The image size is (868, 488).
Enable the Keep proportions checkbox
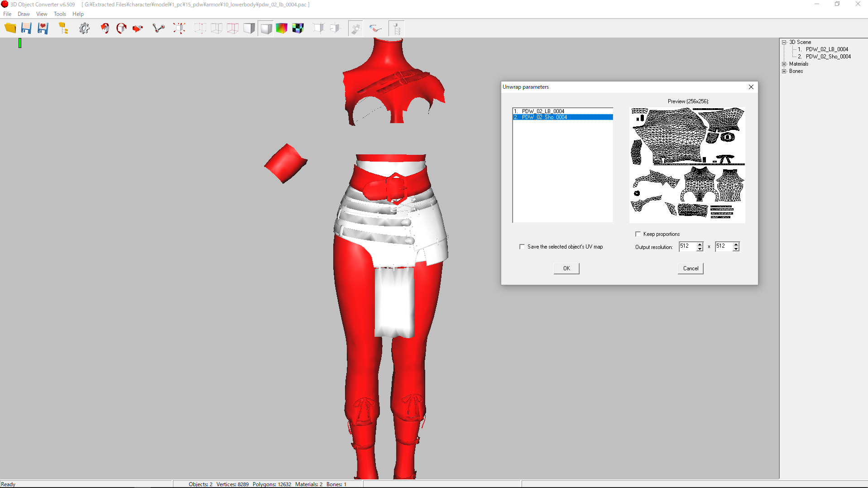click(638, 234)
